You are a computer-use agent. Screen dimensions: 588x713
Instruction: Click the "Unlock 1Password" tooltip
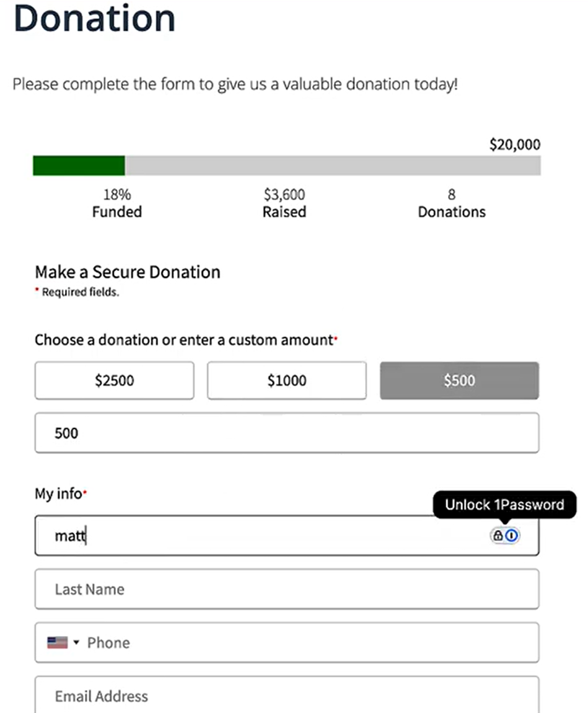pos(504,505)
